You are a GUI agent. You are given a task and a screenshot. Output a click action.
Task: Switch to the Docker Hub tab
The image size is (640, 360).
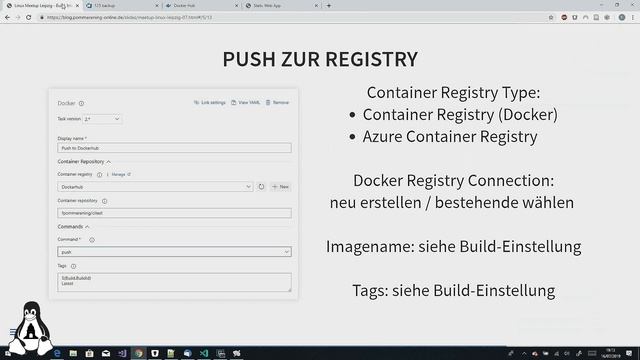tap(202, 6)
